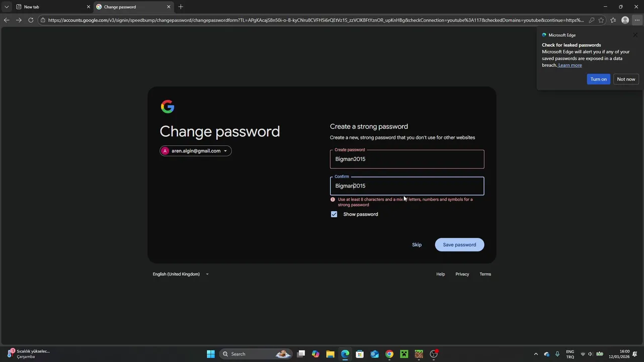The image size is (644, 362).
Task: Dismiss the leaked passwords popup
Action: (635, 35)
